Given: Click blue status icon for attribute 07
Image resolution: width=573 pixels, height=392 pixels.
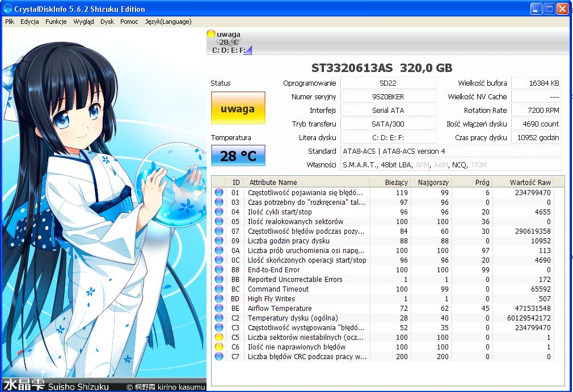Looking at the screenshot, I should tap(219, 231).
